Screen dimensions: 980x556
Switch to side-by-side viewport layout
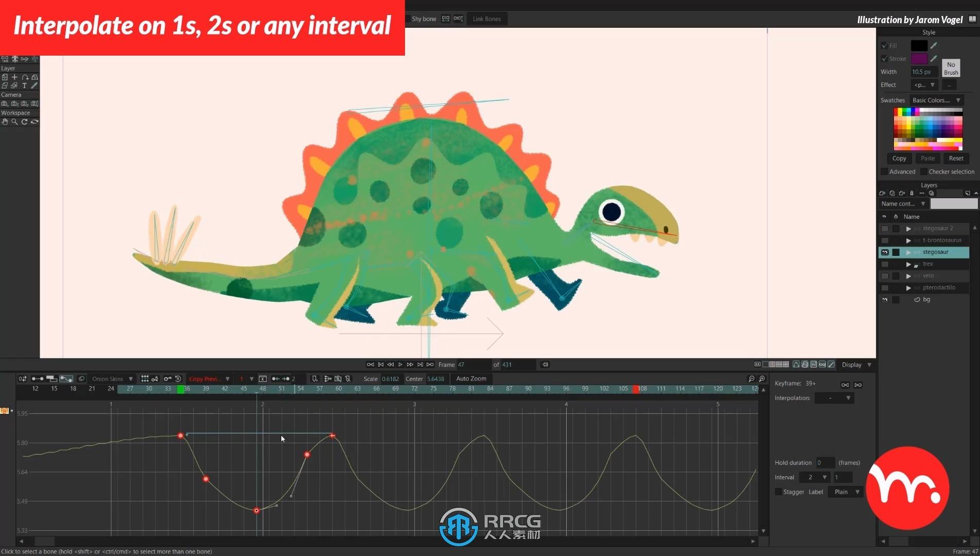(772, 364)
